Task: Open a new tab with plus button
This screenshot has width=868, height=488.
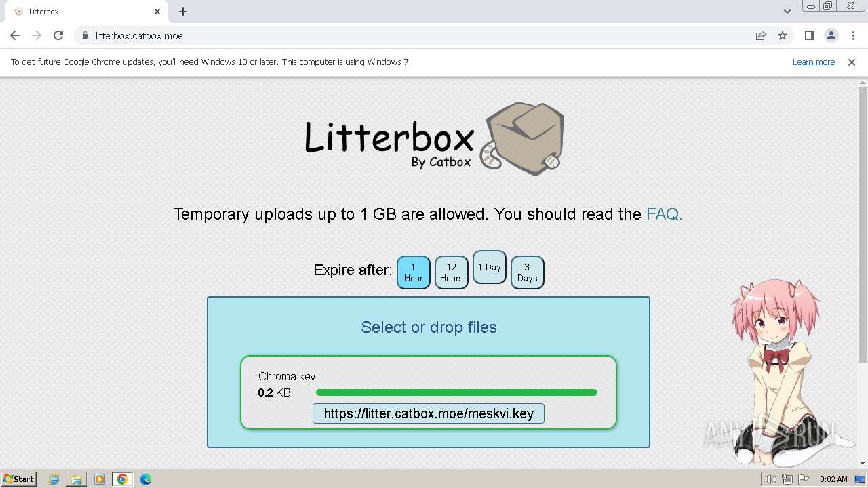Action: pyautogui.click(x=183, y=12)
